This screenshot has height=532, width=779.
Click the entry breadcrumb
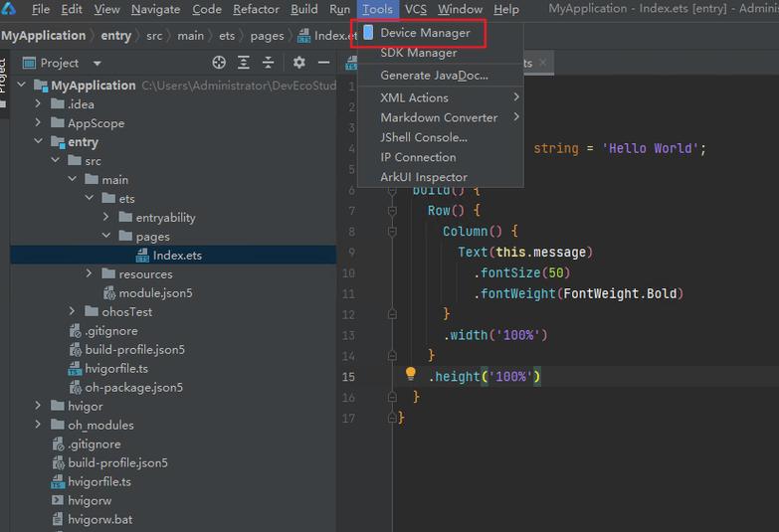point(115,36)
